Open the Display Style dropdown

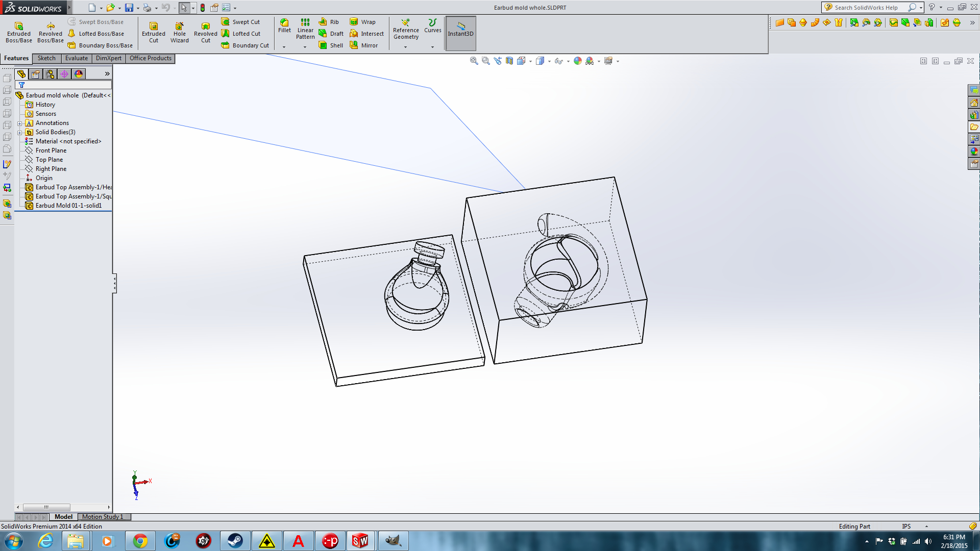549,61
